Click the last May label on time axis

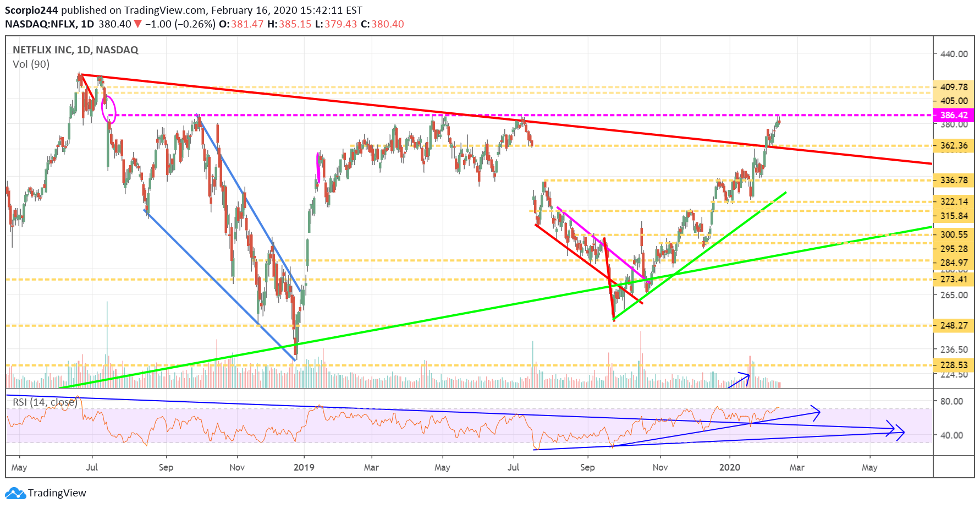point(869,468)
